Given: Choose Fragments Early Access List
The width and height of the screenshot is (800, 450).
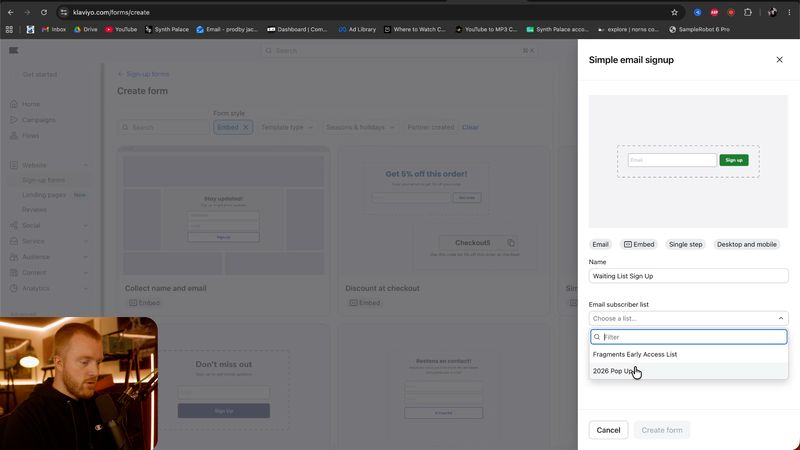Looking at the screenshot, I should [x=688, y=354].
